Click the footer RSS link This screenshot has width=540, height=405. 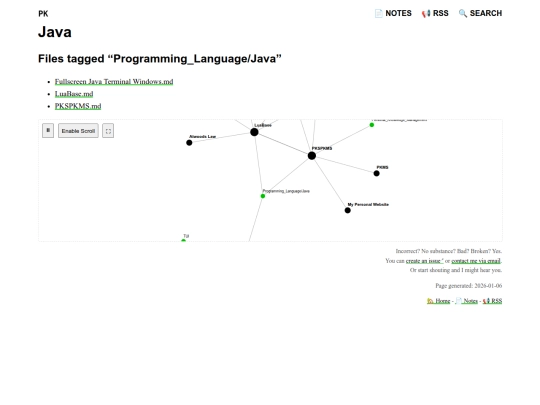[x=492, y=301]
